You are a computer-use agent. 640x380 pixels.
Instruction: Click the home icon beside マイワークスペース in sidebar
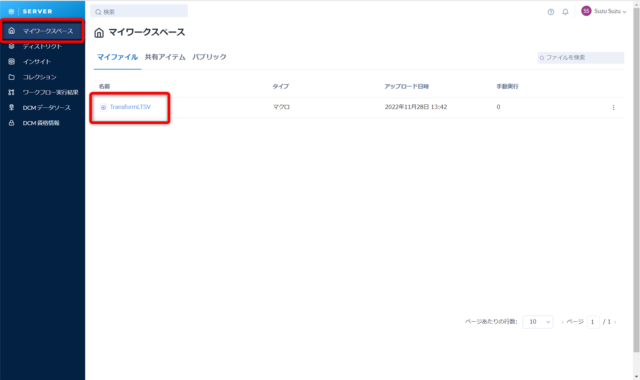(x=11, y=31)
